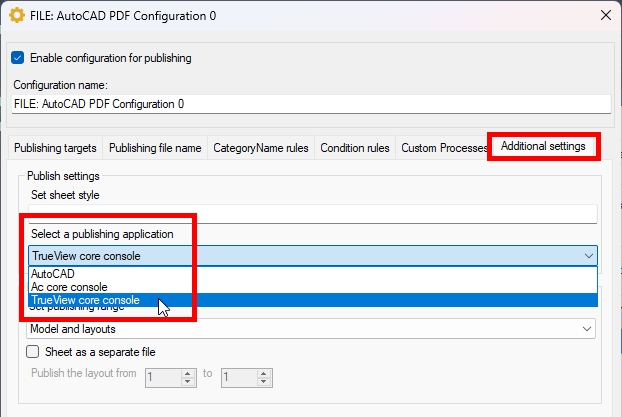This screenshot has width=622, height=417.
Task: Click the Configuration name text field
Action: (310, 103)
